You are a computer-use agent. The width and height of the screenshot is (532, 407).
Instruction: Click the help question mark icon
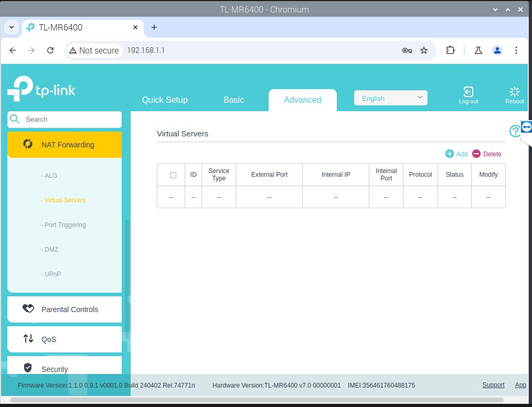tap(515, 132)
